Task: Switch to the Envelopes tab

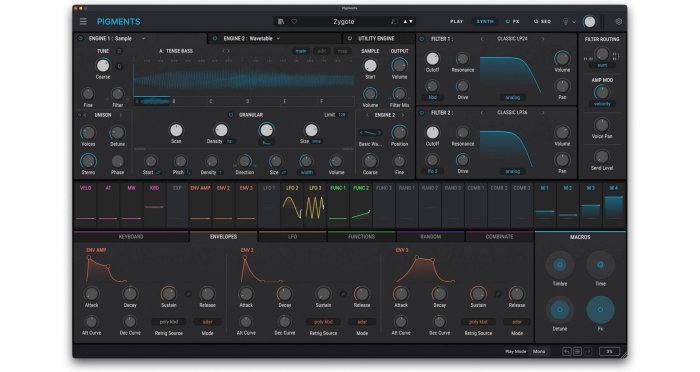Action: pyautogui.click(x=223, y=236)
